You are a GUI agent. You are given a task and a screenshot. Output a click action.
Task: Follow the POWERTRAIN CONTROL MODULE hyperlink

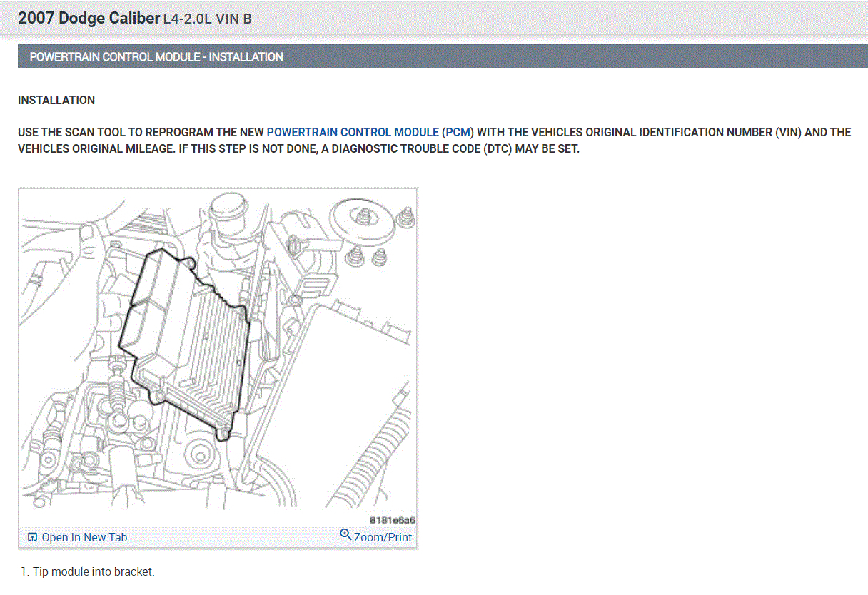click(x=353, y=132)
